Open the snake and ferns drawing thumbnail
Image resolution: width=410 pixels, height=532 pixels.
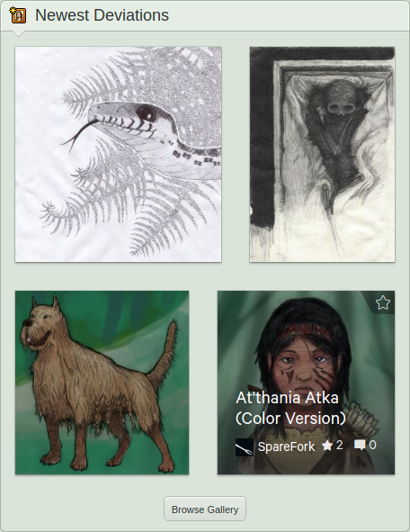pos(119,154)
